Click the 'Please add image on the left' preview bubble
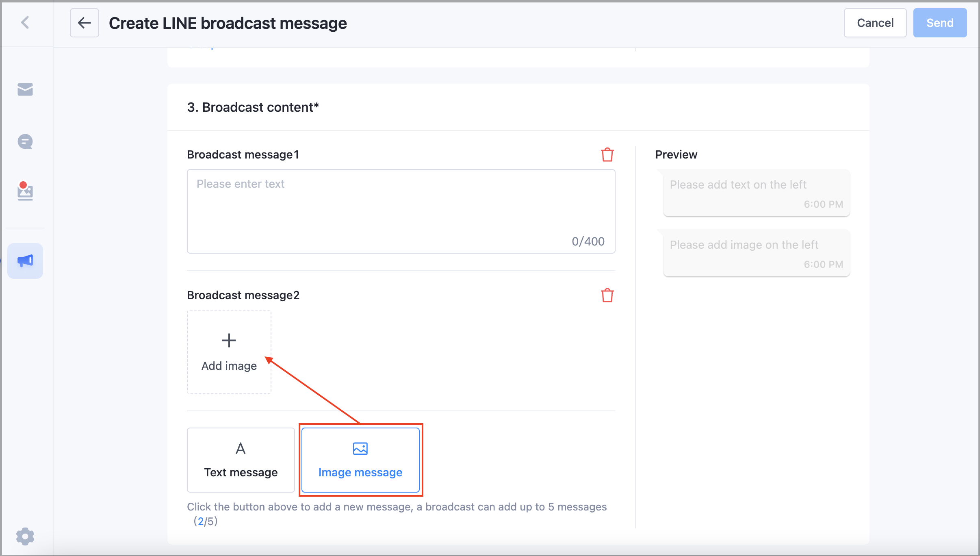Image resolution: width=980 pixels, height=556 pixels. coord(757,253)
